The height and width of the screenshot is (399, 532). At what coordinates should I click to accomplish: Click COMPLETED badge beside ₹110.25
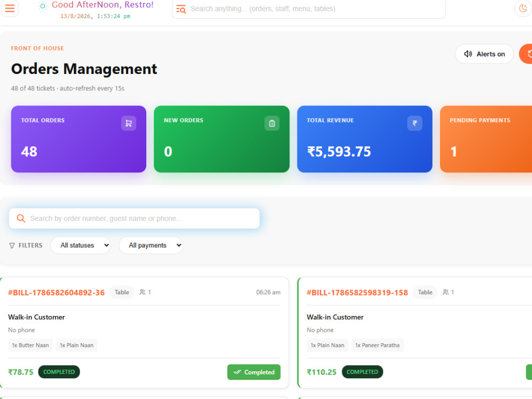click(362, 372)
